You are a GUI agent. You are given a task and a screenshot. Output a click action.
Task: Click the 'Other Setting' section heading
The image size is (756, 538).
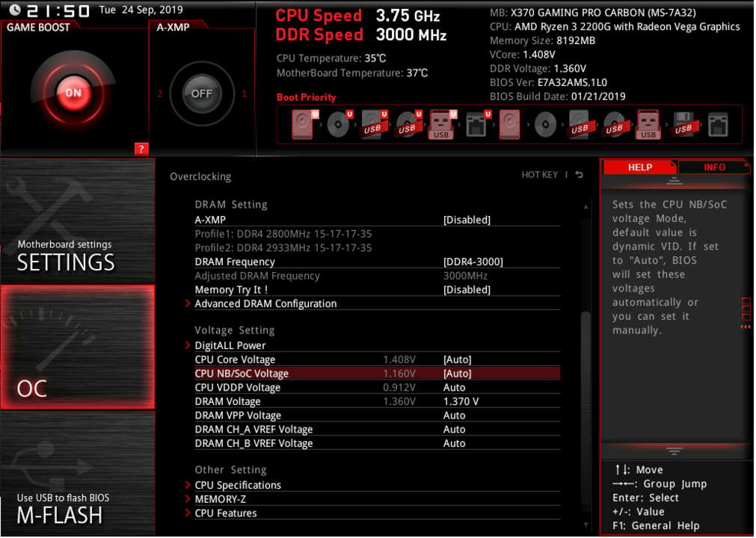pos(230,470)
